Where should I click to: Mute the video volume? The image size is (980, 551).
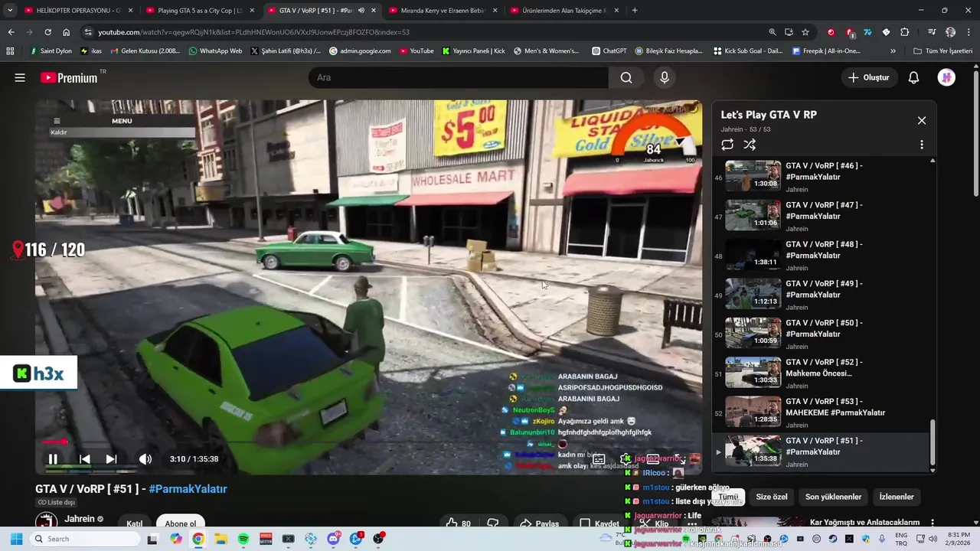145,459
